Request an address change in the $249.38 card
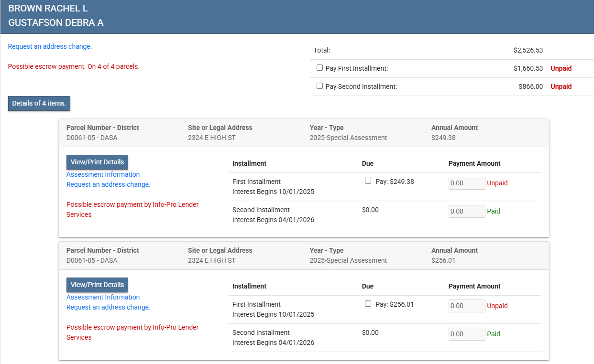The width and height of the screenshot is (594, 364). tap(108, 184)
